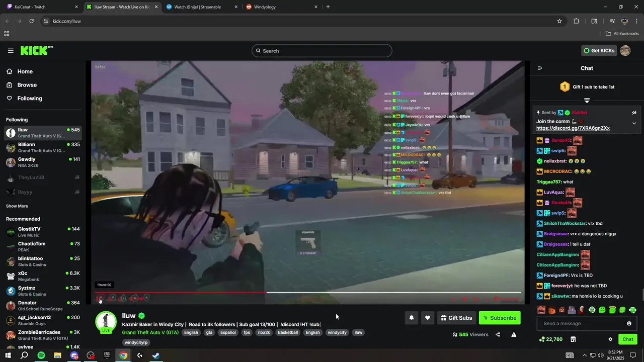644x362 pixels.
Task: Open Gift Subs dialog
Action: [457, 318]
